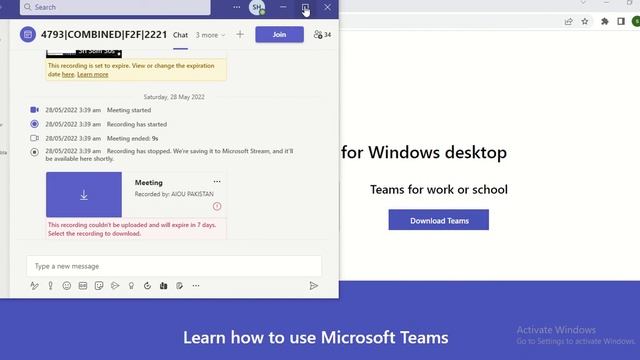Click the Chrome share page icon
The width and height of the screenshot is (640, 360).
[x=568, y=22]
